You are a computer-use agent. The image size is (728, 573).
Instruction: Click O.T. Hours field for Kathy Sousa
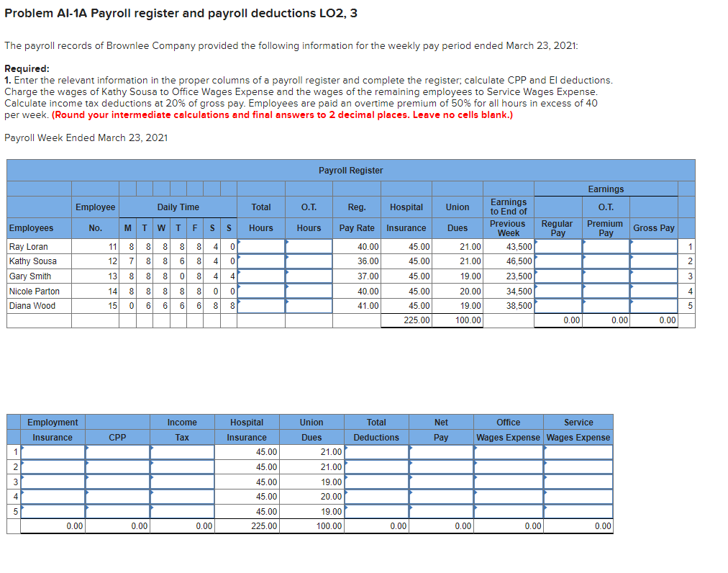point(309,261)
